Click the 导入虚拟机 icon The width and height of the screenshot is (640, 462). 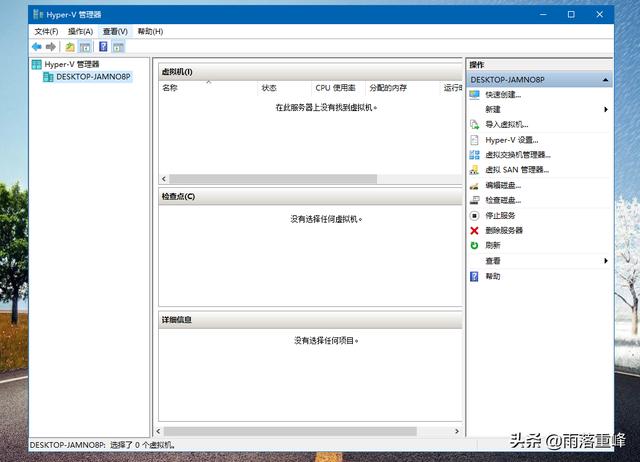[x=474, y=124]
